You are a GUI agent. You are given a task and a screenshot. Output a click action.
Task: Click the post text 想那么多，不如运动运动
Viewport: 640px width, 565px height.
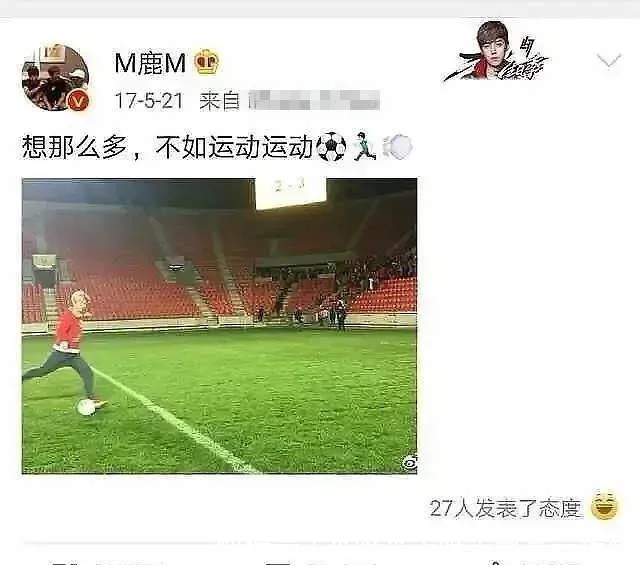coord(167,147)
